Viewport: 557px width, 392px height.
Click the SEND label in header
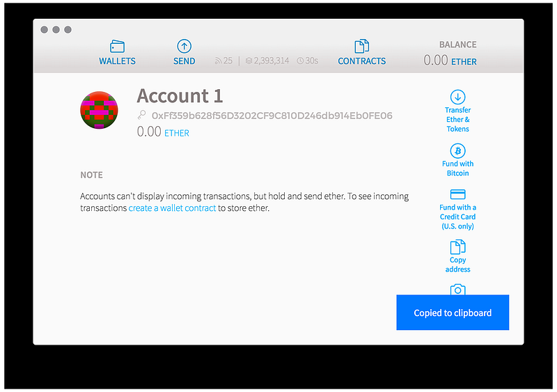tap(184, 61)
